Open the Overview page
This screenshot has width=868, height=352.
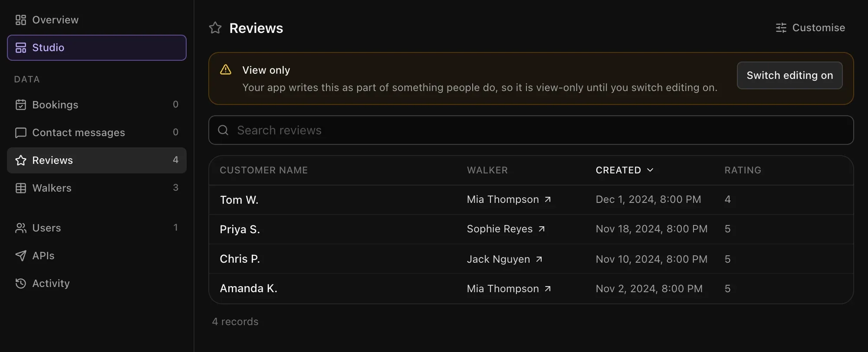point(97,20)
